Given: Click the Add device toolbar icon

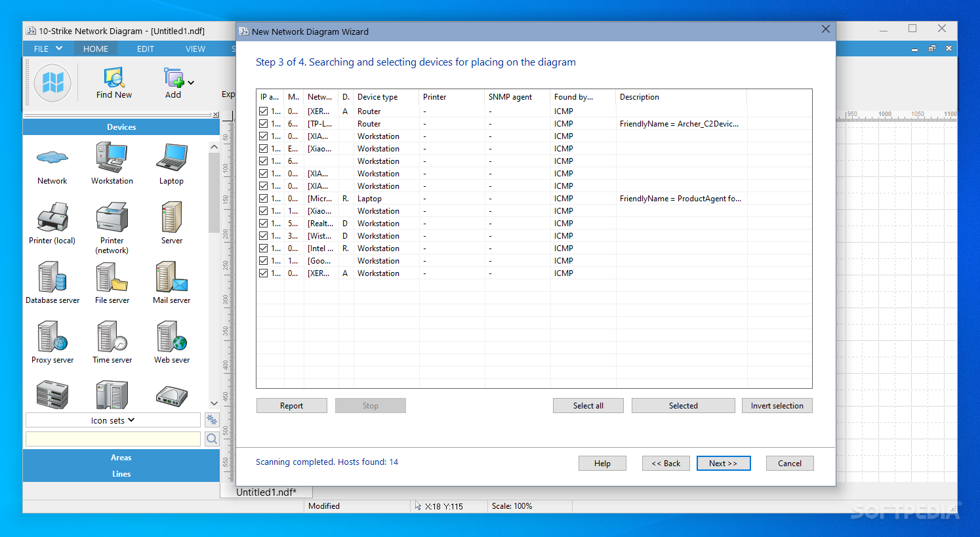Looking at the screenshot, I should [173, 78].
